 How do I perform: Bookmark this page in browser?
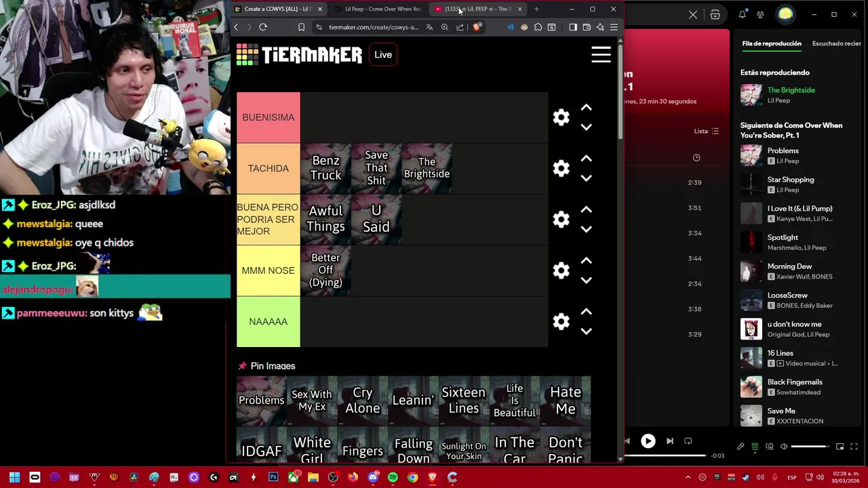click(x=301, y=27)
